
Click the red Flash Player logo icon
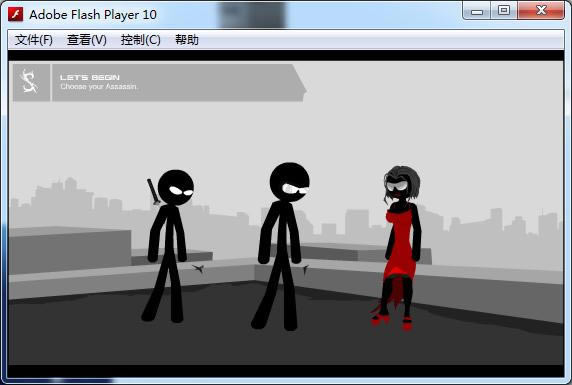pyautogui.click(x=15, y=15)
